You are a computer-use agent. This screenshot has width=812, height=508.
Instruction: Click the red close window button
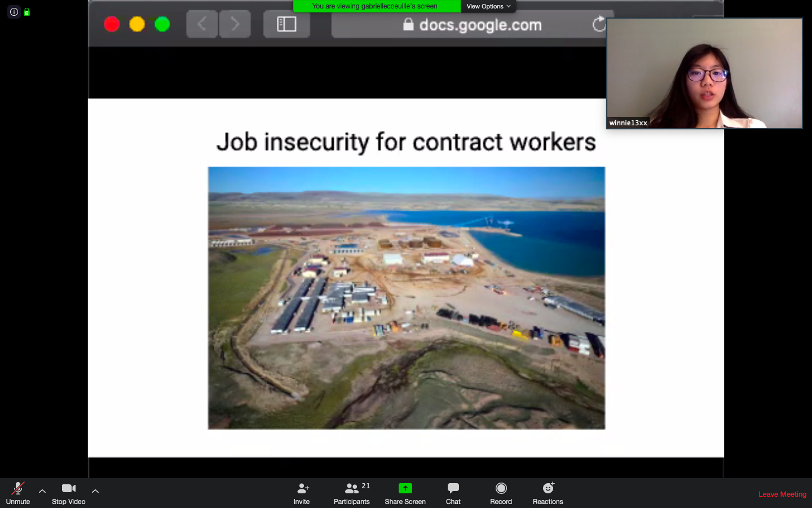coord(112,24)
